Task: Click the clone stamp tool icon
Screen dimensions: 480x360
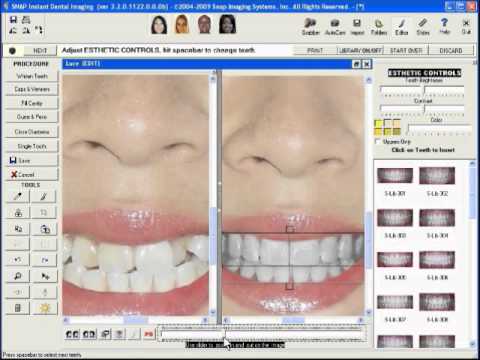Action: [x=18, y=213]
